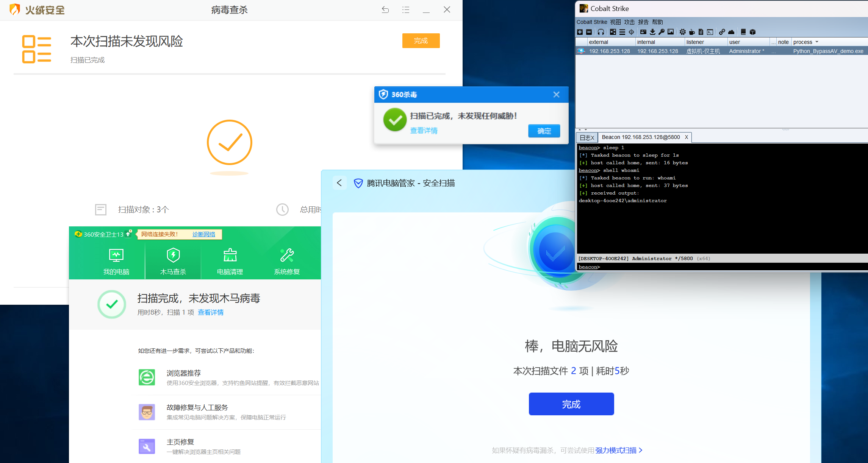868x463 pixels.
Task: Click the 系统修复 wrench icon
Action: pyautogui.click(x=287, y=256)
